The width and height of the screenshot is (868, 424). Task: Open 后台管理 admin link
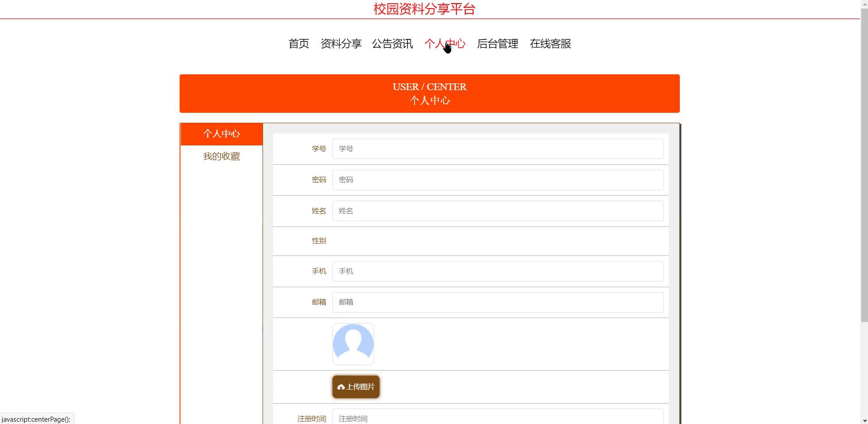click(497, 44)
